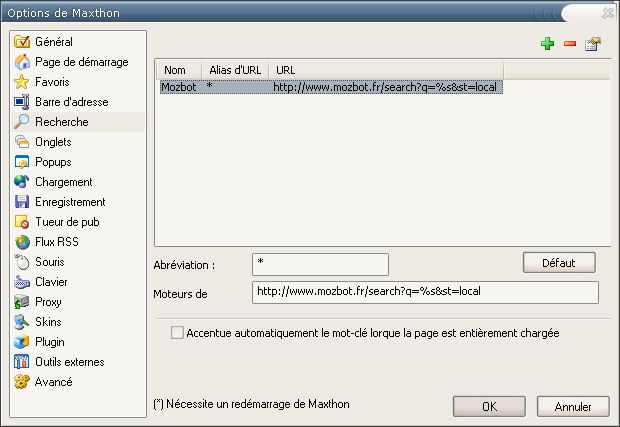
Task: Open Outils externes settings
Action: click(x=70, y=362)
